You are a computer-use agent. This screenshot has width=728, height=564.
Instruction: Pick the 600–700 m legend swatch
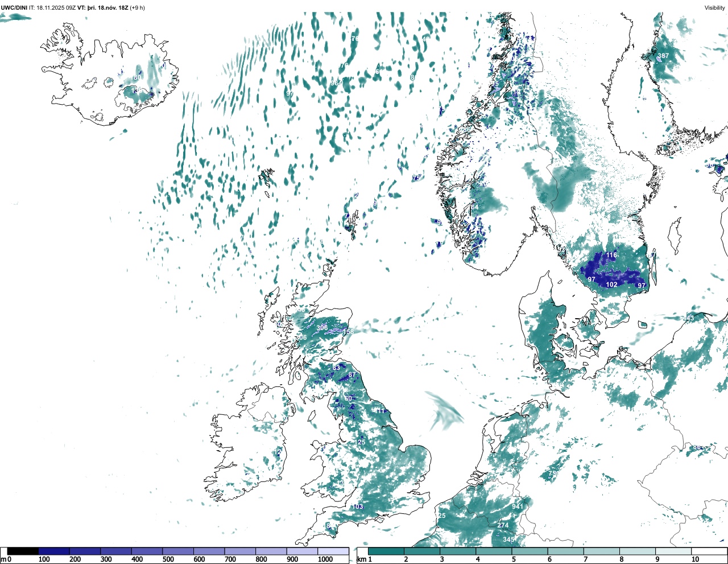(x=209, y=551)
